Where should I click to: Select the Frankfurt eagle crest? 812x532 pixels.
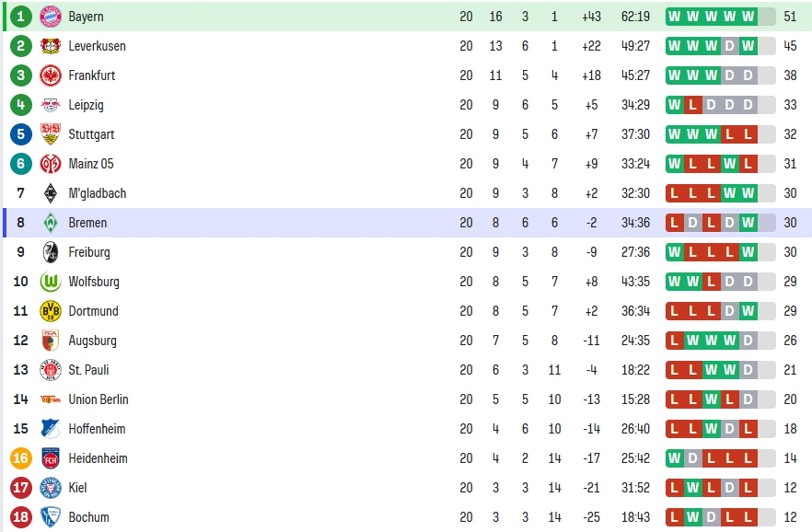pyautogui.click(x=51, y=75)
